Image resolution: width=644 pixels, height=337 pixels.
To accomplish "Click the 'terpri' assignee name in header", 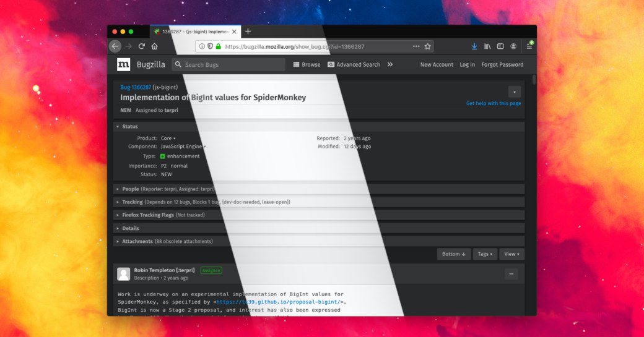I will (172, 110).
